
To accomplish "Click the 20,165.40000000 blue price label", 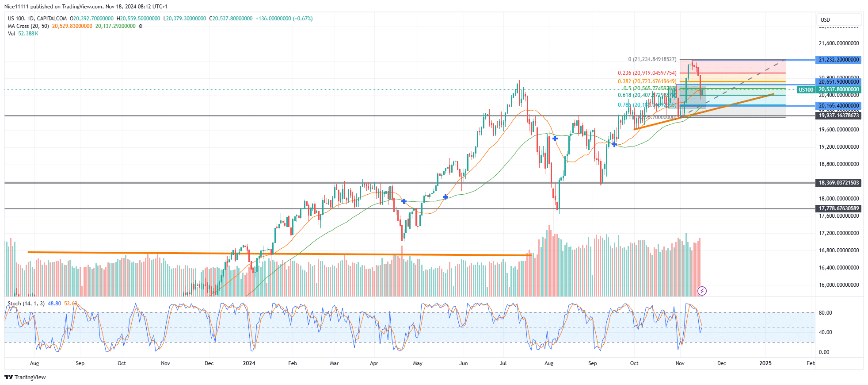I will 838,106.
